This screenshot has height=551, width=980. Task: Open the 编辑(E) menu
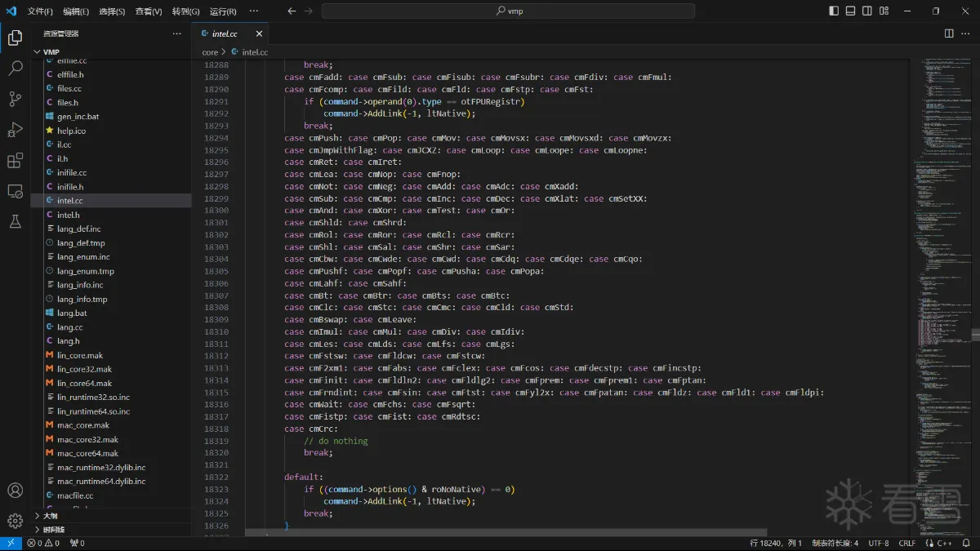coord(76,11)
